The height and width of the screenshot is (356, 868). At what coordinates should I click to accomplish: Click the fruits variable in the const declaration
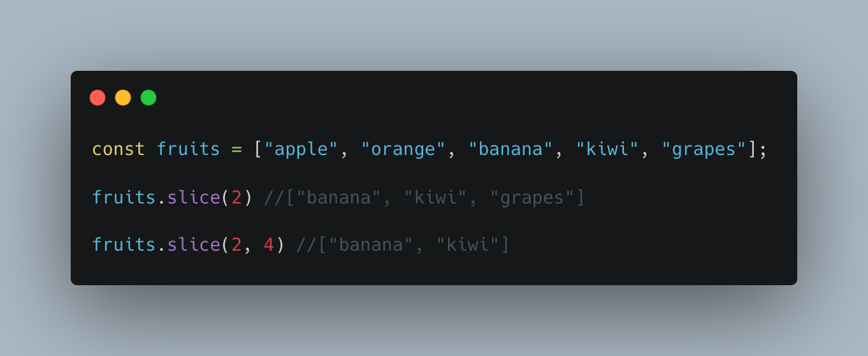pos(188,149)
